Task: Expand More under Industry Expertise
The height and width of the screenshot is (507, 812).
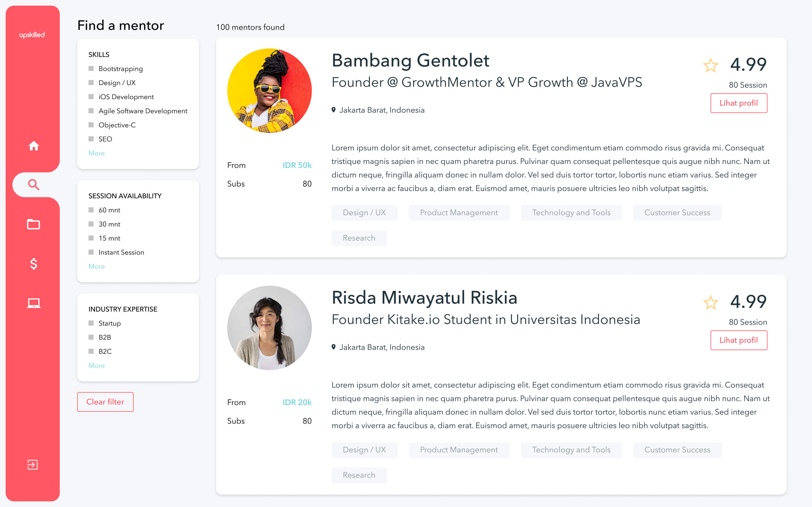Action: tap(97, 366)
